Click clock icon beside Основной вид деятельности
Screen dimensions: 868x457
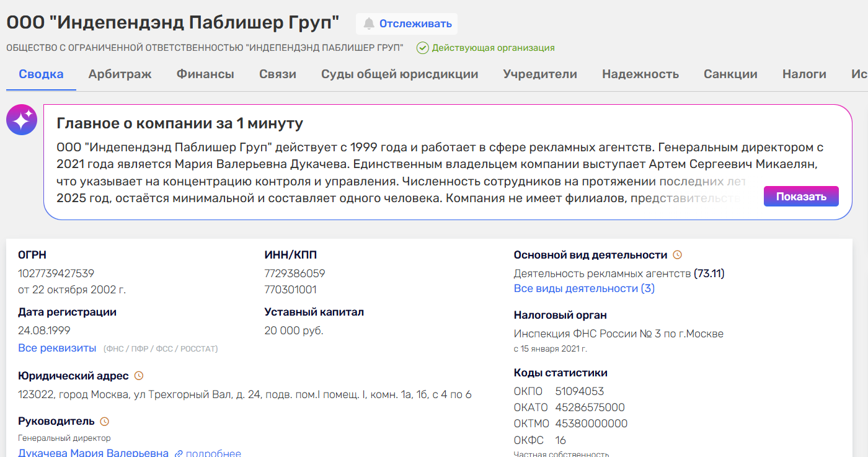pyautogui.click(x=678, y=255)
